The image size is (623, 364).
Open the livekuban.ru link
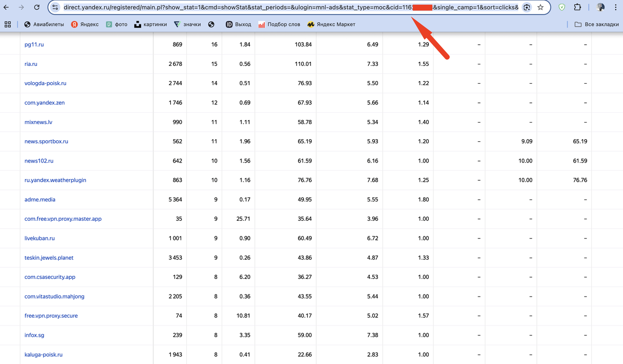pyautogui.click(x=39, y=238)
